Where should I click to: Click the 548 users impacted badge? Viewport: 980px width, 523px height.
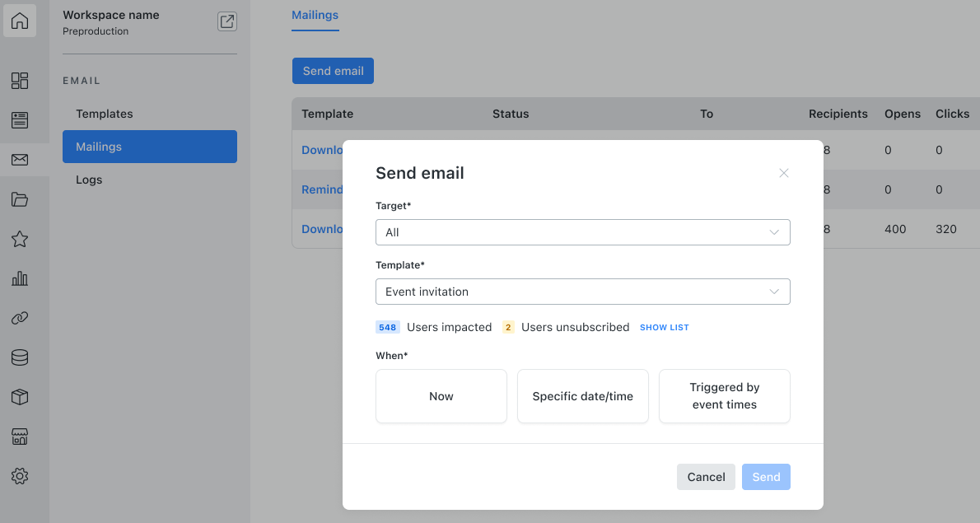388,328
